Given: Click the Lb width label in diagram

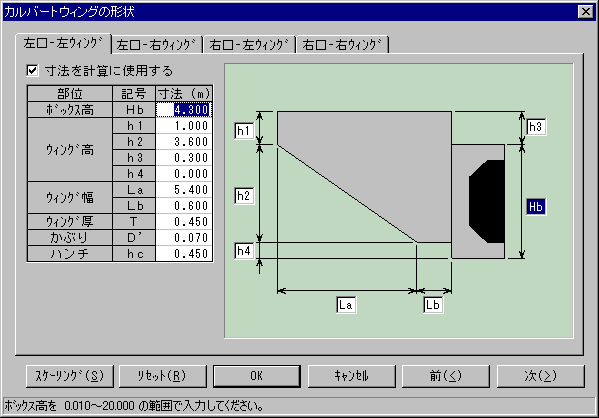Looking at the screenshot, I should (x=433, y=305).
